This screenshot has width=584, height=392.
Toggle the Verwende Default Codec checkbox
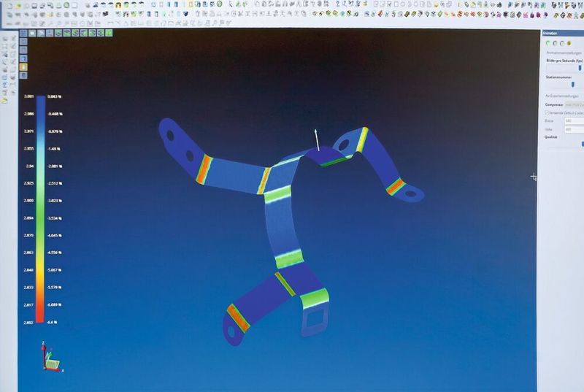click(x=547, y=113)
